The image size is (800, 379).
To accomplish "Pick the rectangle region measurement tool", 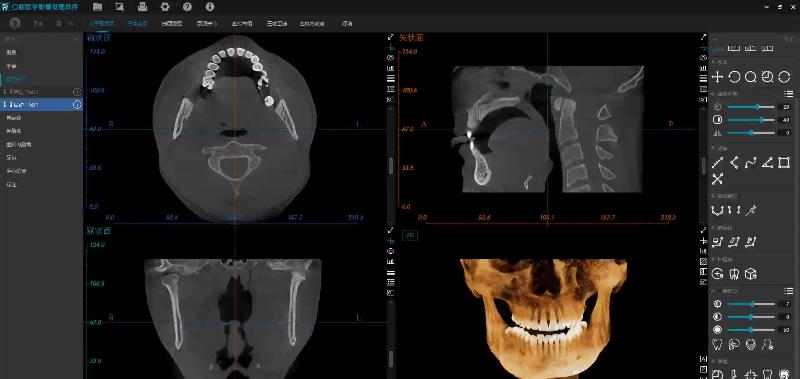I will point(784,163).
